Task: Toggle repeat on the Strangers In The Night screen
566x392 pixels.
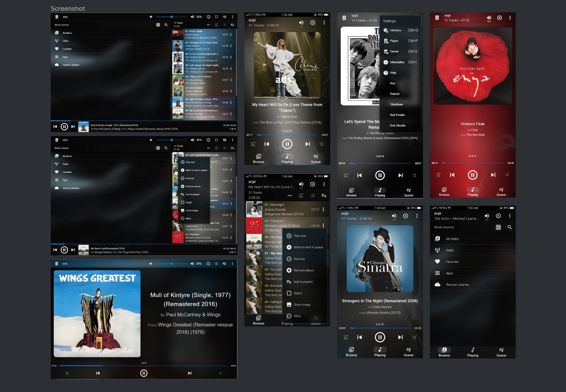Action: pos(414,337)
